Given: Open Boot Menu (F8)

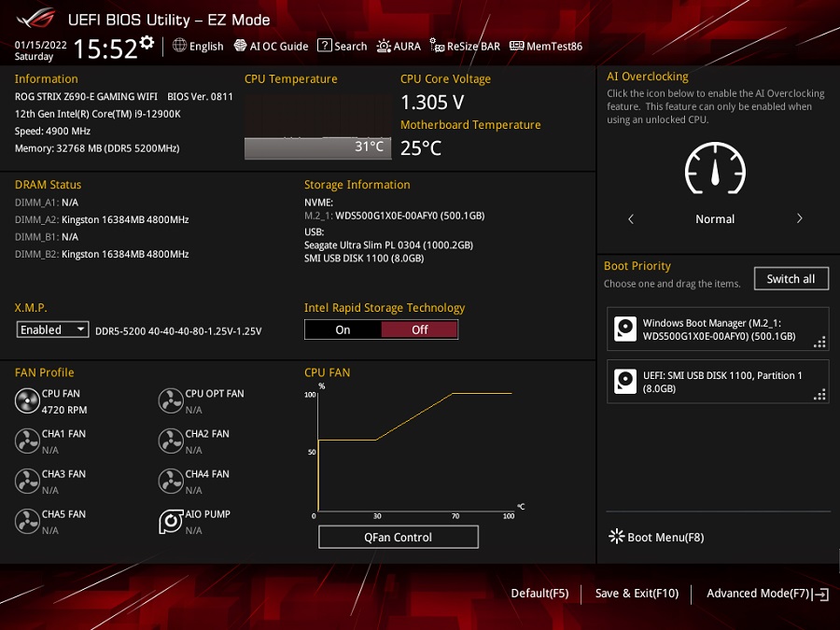Looking at the screenshot, I should (656, 537).
